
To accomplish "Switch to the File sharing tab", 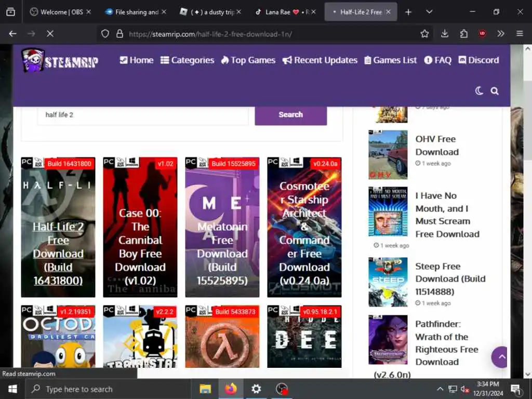I will click(137, 12).
